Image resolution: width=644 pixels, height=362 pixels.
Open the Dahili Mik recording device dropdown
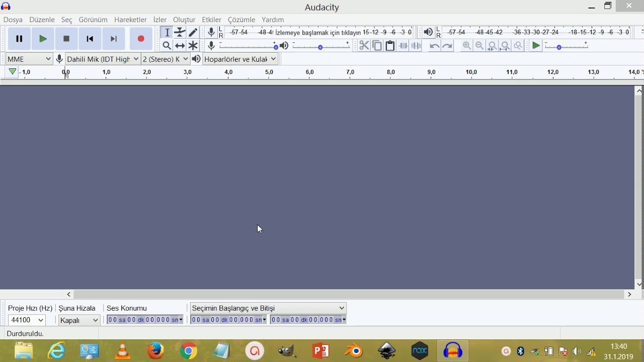[x=103, y=59]
